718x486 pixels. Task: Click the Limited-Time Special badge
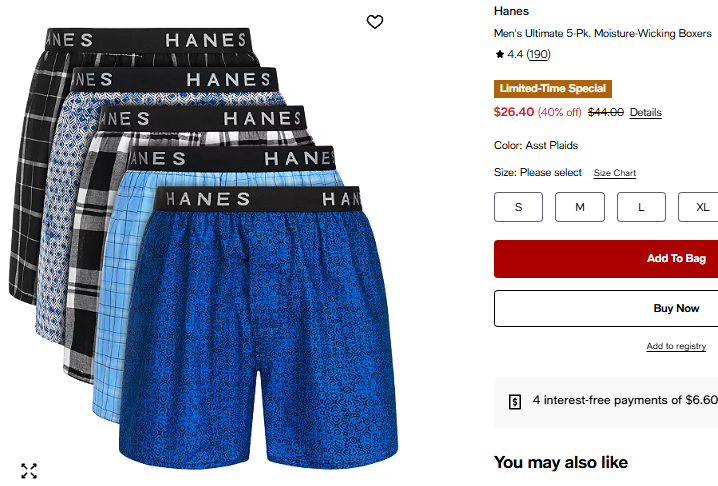click(x=553, y=88)
